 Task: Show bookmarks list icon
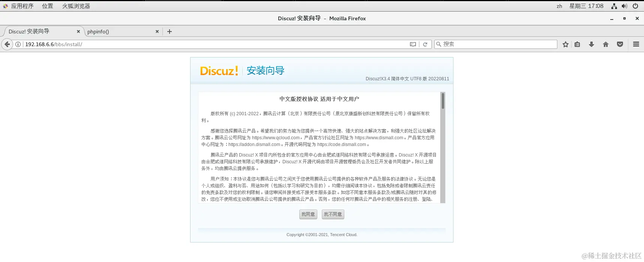pos(577,44)
